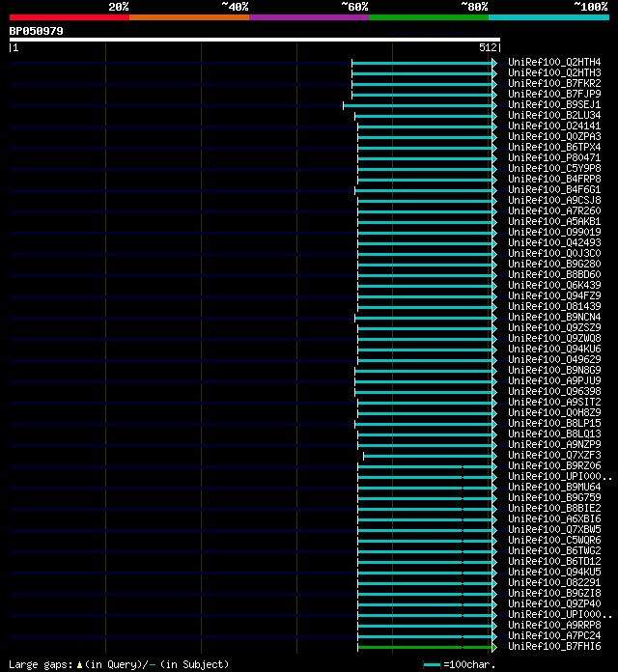
Task: Pick the UniRef100_Q9ZSZ9 label
Action: click(554, 327)
